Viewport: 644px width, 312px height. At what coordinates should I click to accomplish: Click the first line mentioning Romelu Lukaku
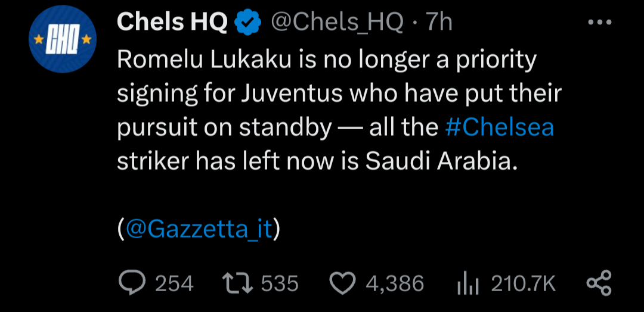[327, 60]
